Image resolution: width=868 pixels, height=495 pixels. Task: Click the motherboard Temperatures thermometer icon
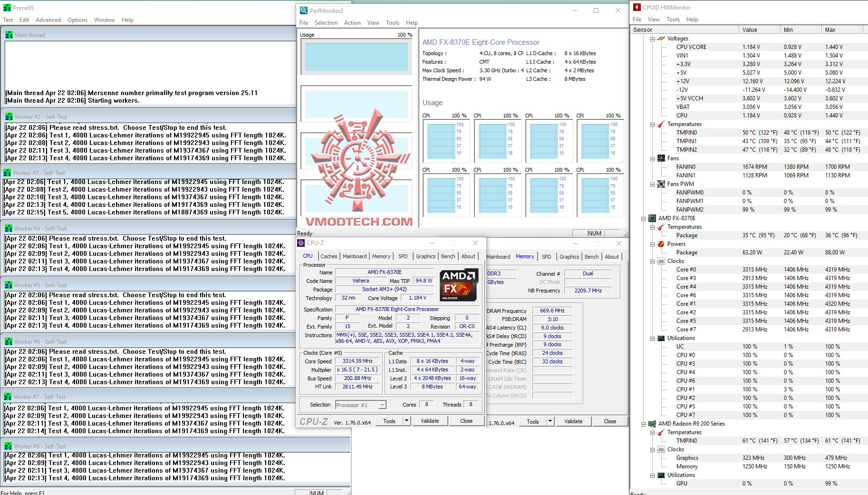[661, 124]
